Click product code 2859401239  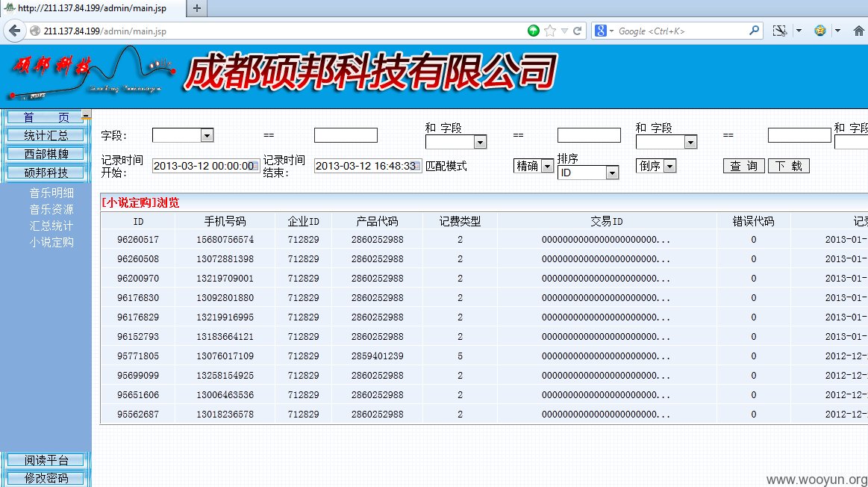click(x=377, y=356)
